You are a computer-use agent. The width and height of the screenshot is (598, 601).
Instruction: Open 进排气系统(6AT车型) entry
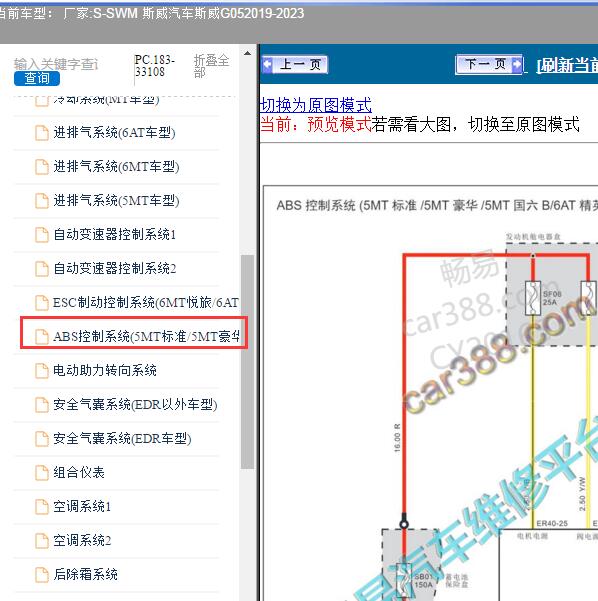[x=114, y=133]
